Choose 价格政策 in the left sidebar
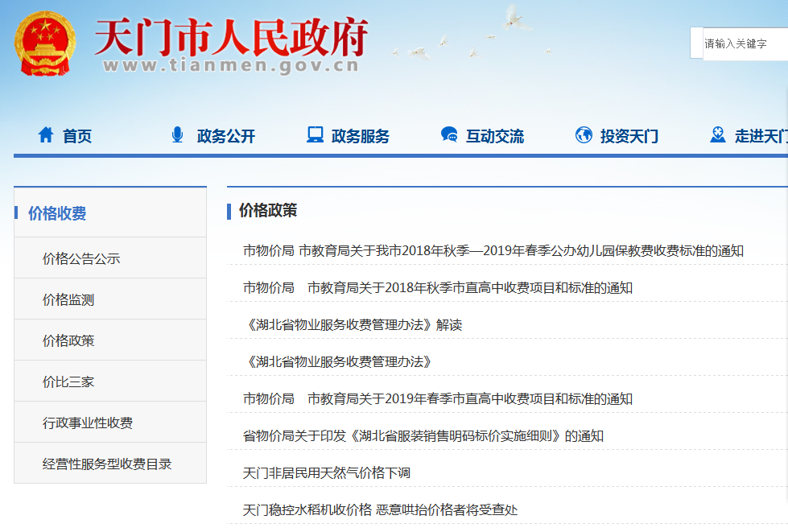This screenshot has width=788, height=532. [68, 340]
